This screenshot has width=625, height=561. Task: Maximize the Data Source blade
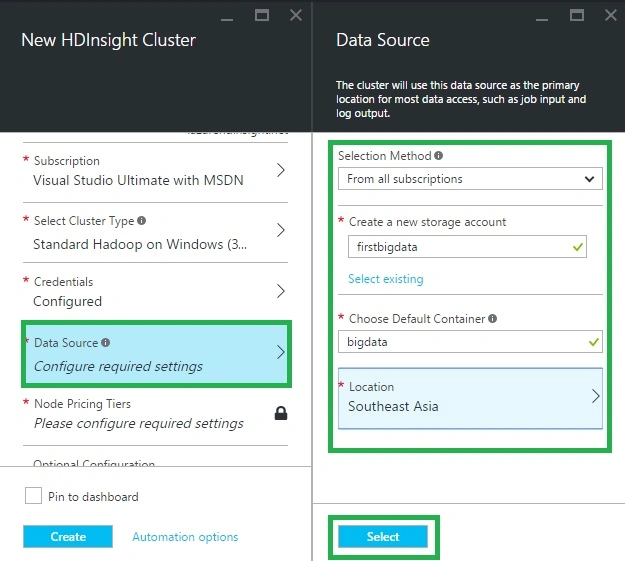click(577, 15)
